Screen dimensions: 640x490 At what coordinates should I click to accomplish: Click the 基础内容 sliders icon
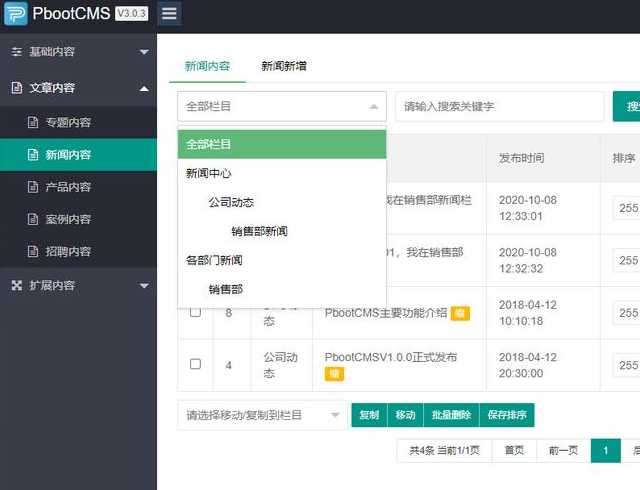pyautogui.click(x=17, y=52)
